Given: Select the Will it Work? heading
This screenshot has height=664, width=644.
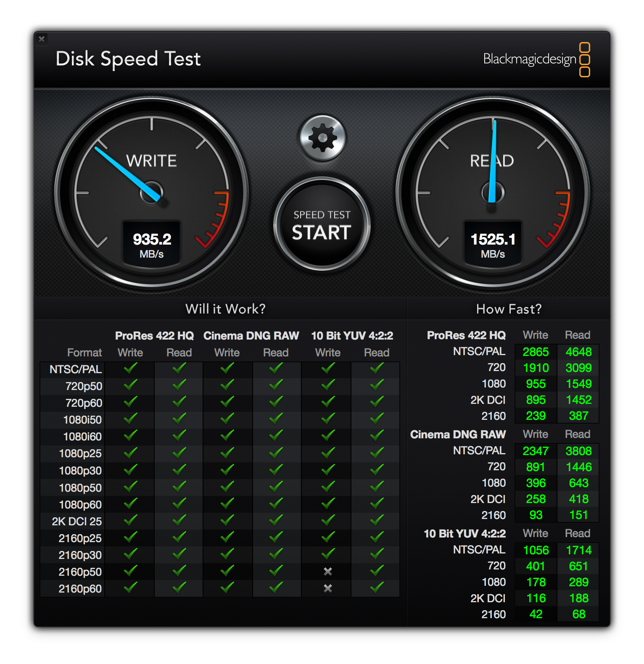Looking at the screenshot, I should click(x=225, y=309).
